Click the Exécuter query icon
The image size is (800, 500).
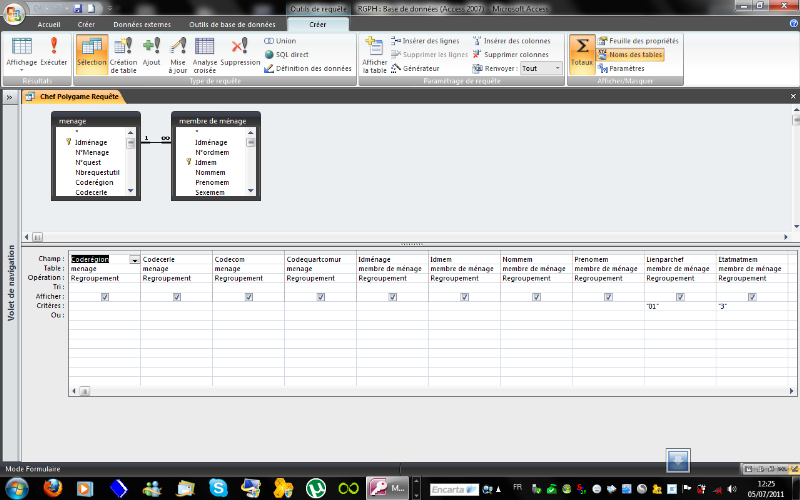[53, 50]
